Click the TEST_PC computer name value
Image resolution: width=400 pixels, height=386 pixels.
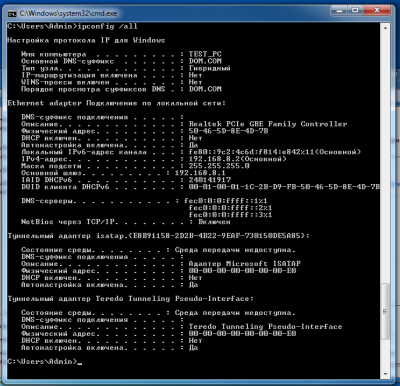(x=205, y=54)
